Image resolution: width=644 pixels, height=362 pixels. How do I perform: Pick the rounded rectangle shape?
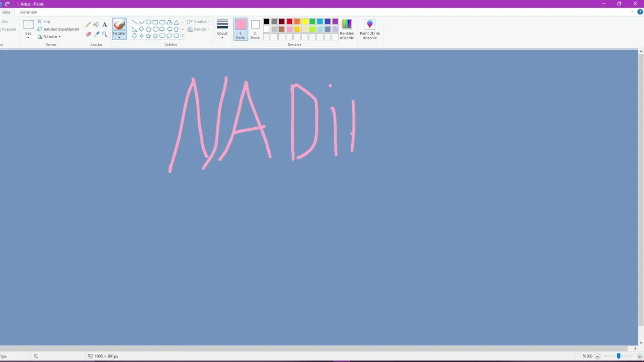163,22
